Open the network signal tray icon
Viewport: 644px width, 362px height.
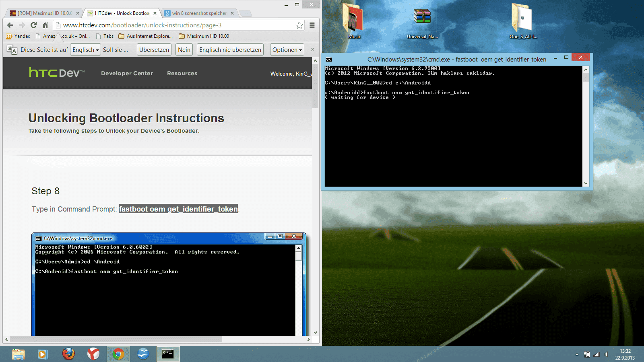click(x=597, y=354)
